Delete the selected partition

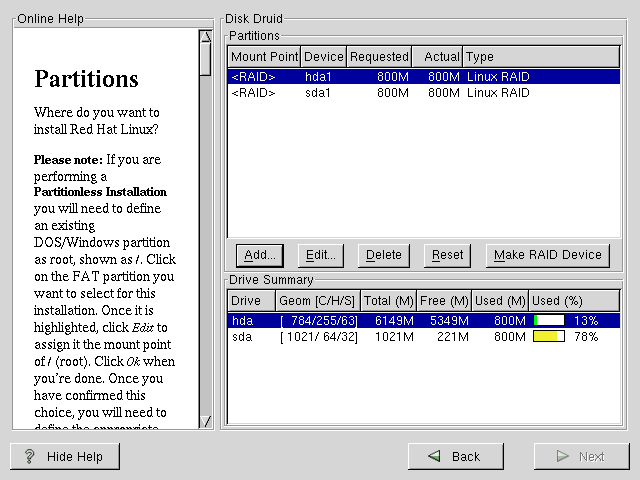click(383, 255)
